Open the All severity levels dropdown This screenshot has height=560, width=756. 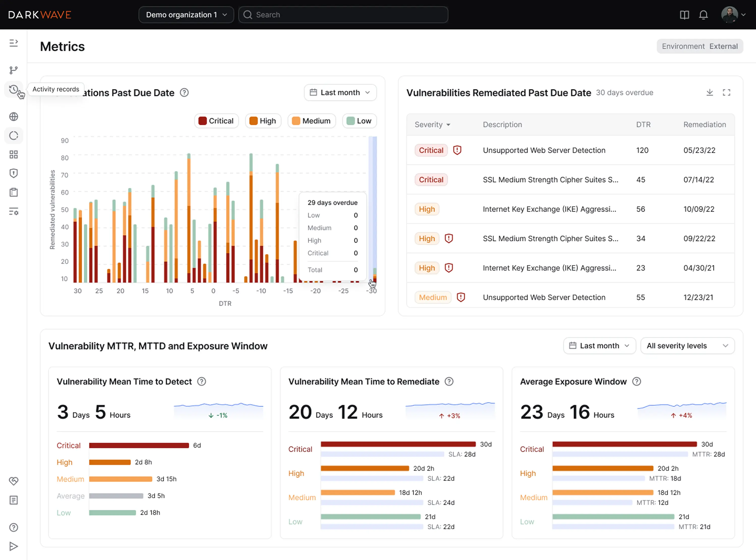tap(687, 345)
